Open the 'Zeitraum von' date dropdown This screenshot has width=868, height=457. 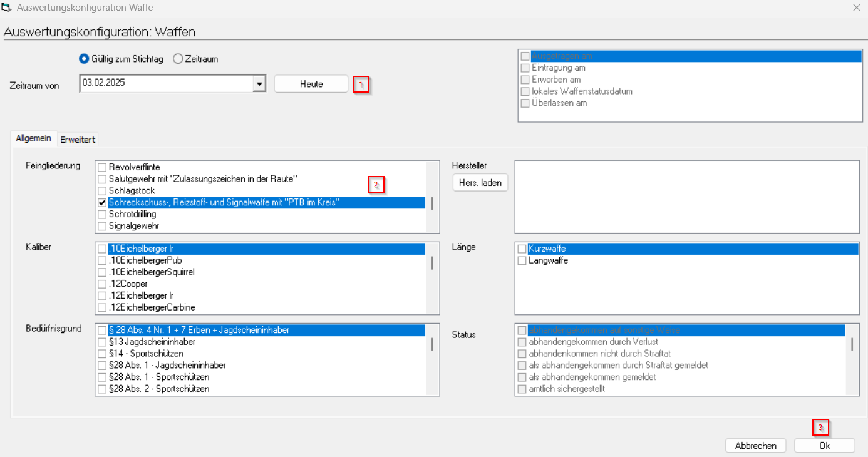click(259, 83)
